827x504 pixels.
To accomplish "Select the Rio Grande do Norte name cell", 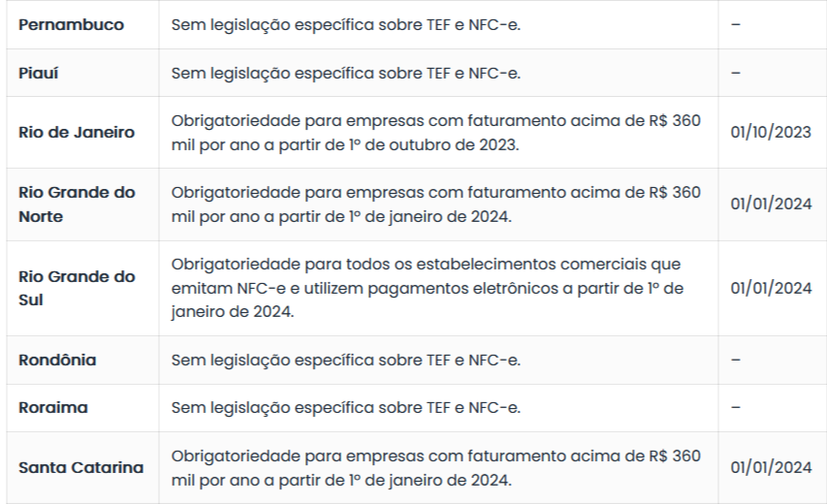I will coord(77,204).
